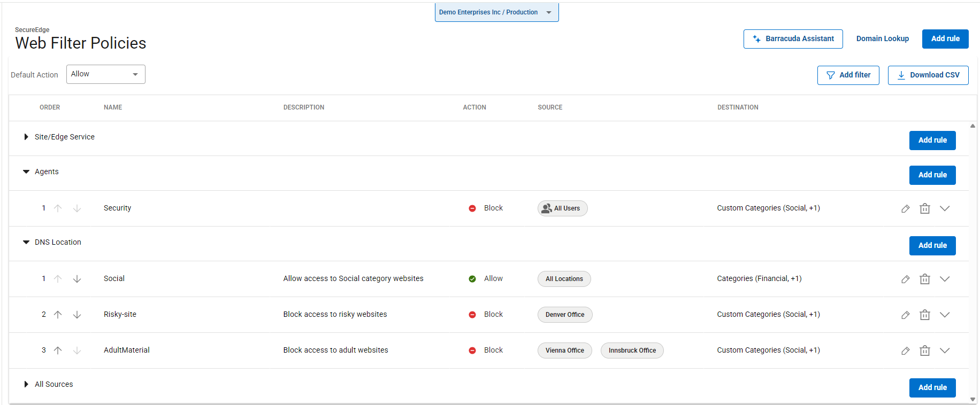This screenshot has width=980, height=405.
Task: Download the policies as CSV
Action: pyautogui.click(x=928, y=75)
